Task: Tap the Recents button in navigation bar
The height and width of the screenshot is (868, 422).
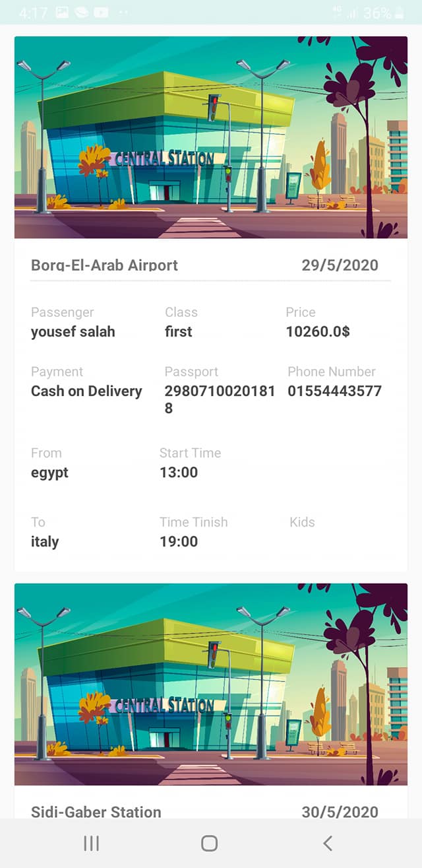Action: [91, 843]
